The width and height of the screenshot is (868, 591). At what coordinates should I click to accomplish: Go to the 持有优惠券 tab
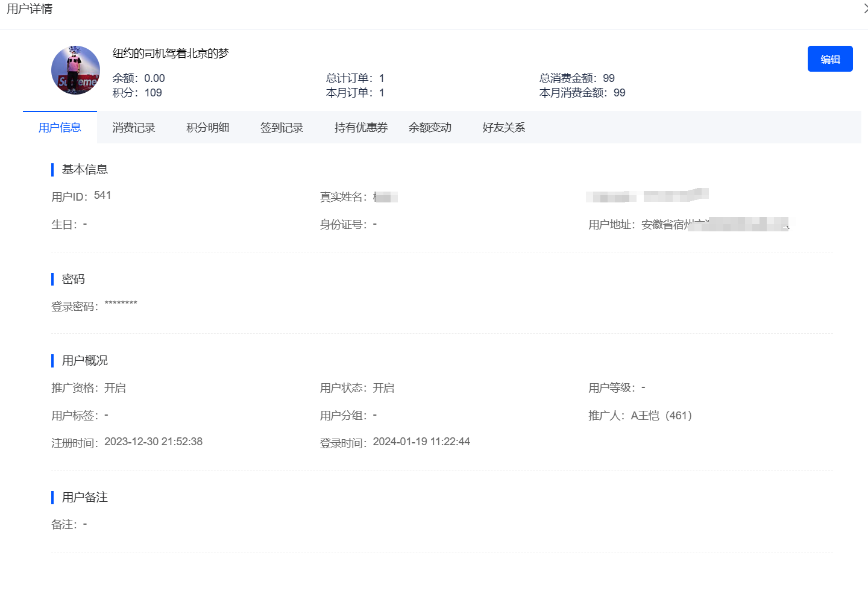(361, 128)
